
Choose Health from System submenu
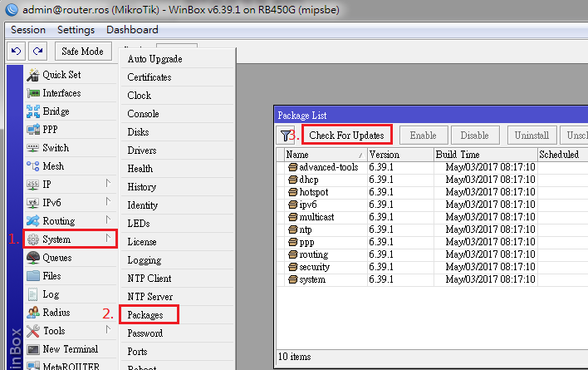click(178, 169)
